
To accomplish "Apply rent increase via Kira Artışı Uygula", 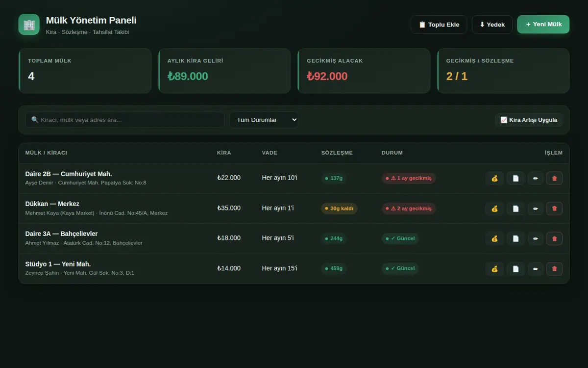I will [x=529, y=120].
